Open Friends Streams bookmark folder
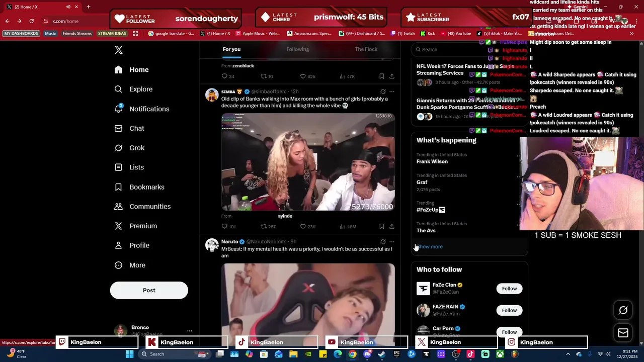 click(77, 34)
